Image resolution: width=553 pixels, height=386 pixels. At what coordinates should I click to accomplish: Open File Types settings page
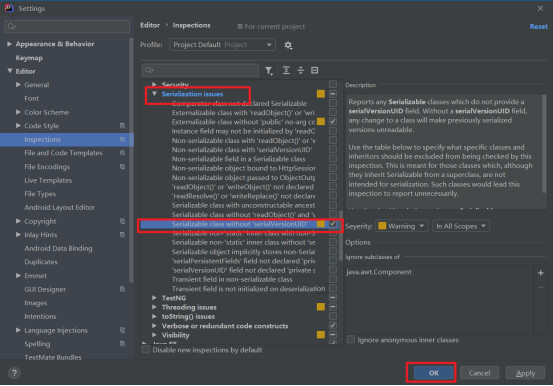40,194
